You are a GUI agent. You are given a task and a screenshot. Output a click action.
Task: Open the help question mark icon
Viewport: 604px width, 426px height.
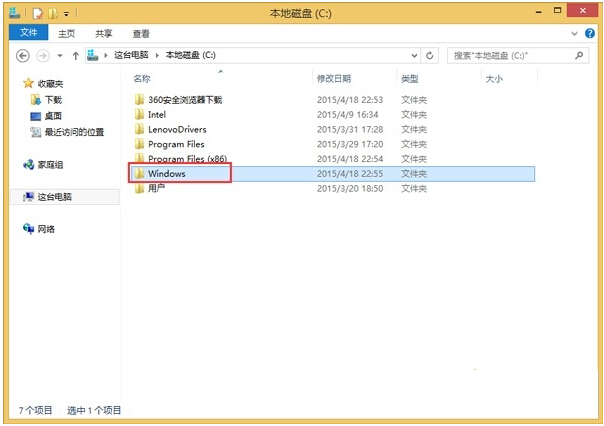point(589,32)
